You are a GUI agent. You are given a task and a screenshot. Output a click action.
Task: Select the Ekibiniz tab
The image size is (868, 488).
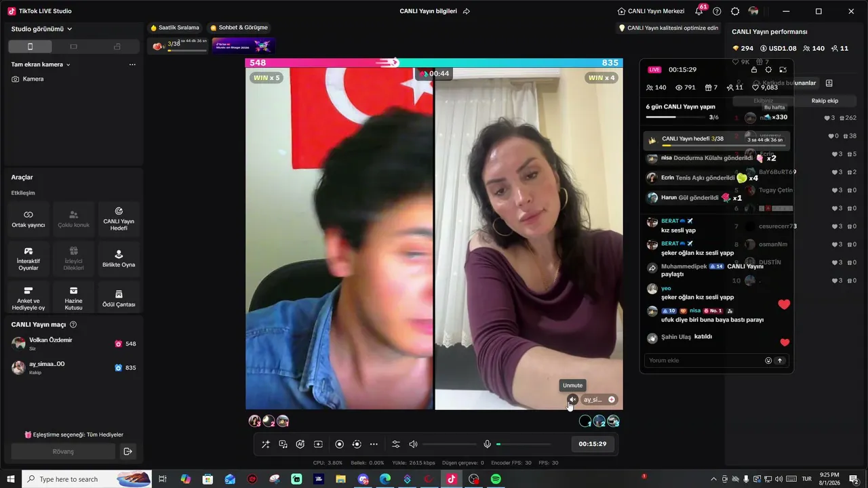coord(764,101)
